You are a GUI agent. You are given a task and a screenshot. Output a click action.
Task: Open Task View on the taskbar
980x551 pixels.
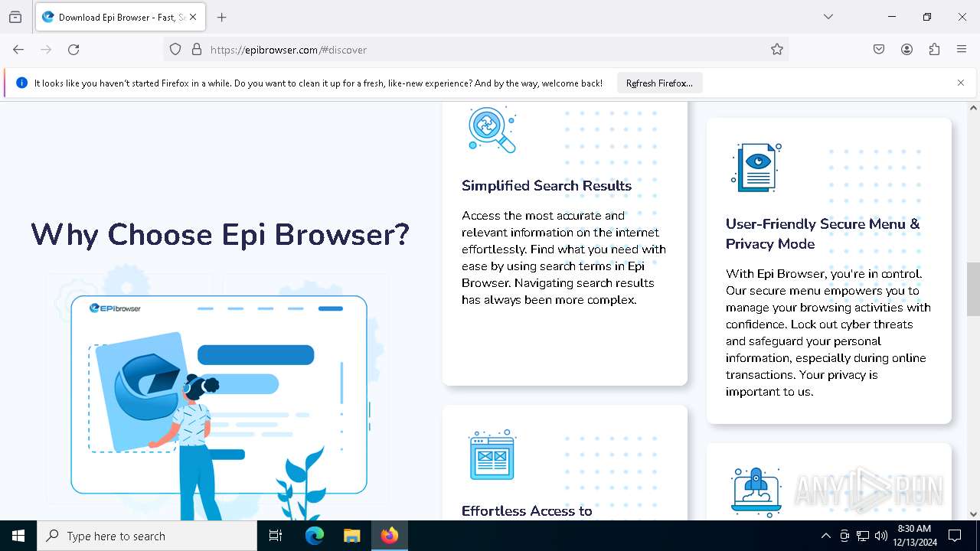click(x=276, y=536)
